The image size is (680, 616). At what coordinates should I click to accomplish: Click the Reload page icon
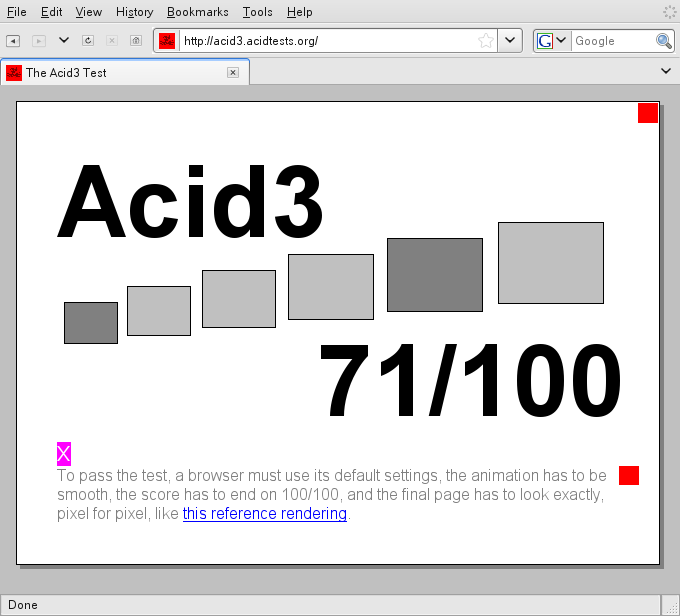coord(88,41)
